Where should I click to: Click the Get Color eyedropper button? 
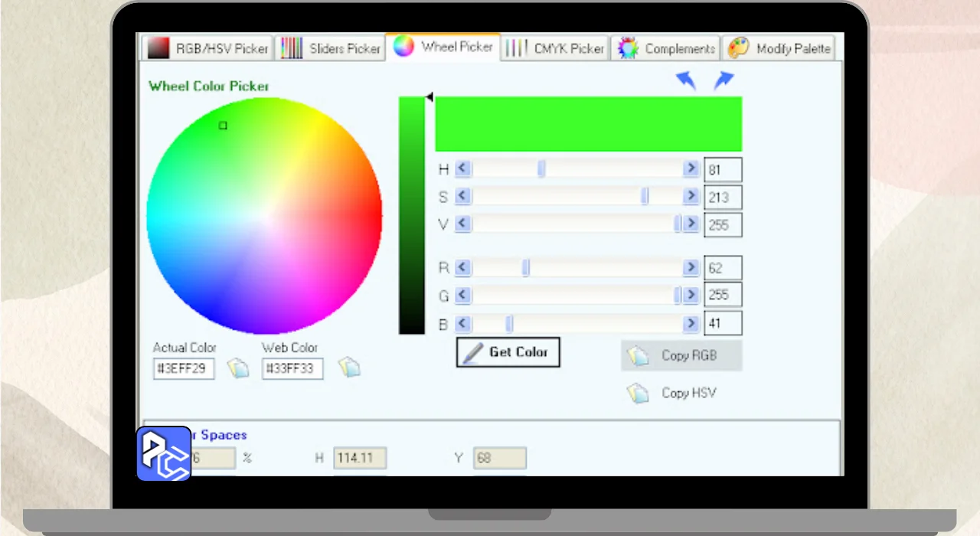(x=508, y=352)
